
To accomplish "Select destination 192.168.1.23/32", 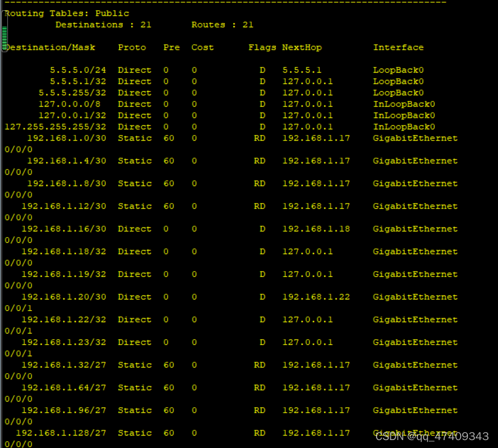I will pos(64,343).
